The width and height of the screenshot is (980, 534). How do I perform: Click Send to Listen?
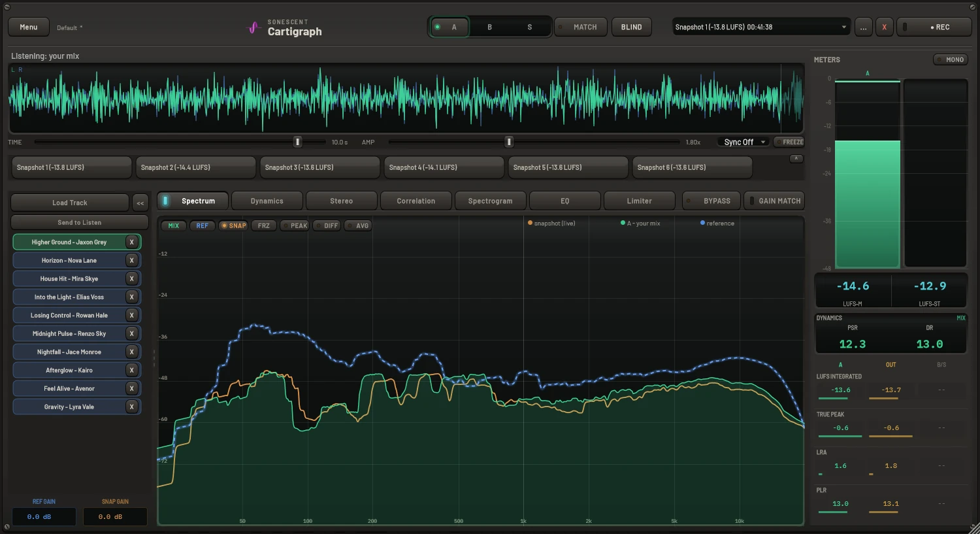(80, 222)
